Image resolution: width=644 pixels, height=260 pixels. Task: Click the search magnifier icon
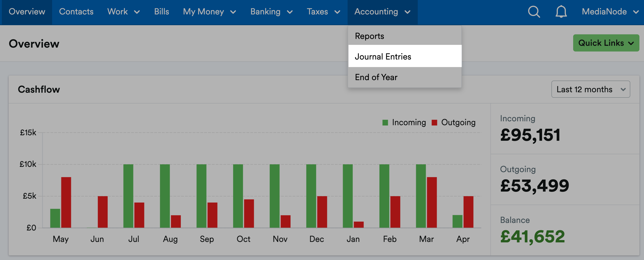(x=534, y=12)
